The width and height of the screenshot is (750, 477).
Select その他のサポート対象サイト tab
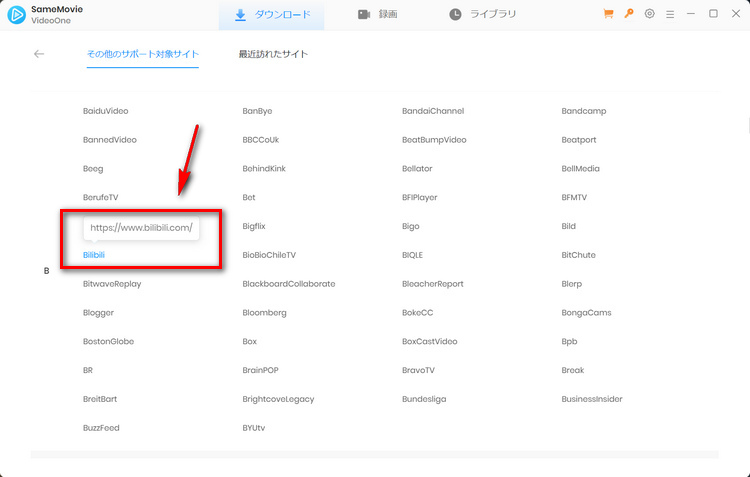(143, 54)
